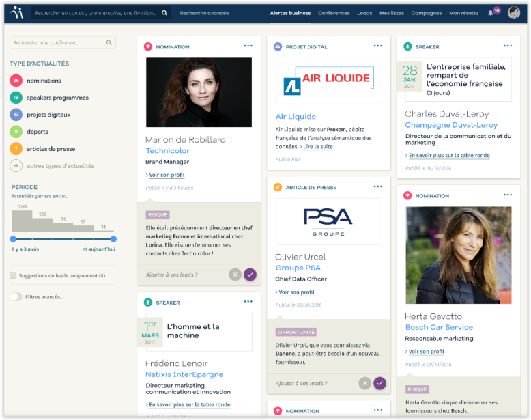Viewport: 531px width, 420px height.
Task: Open the three-dots menu on the bottom Nomination card
Action: pyautogui.click(x=378, y=410)
